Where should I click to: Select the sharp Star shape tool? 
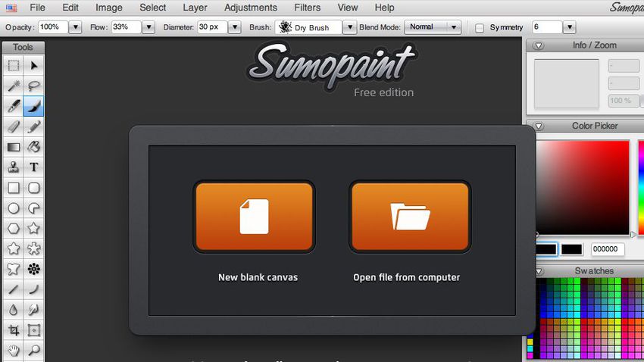pyautogui.click(x=33, y=228)
